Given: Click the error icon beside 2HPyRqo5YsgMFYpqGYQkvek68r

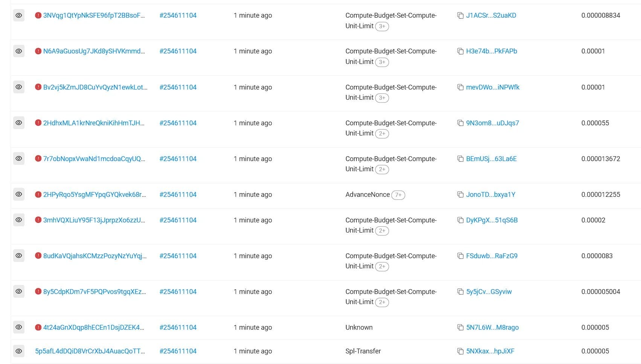Looking at the screenshot, I should (38, 195).
